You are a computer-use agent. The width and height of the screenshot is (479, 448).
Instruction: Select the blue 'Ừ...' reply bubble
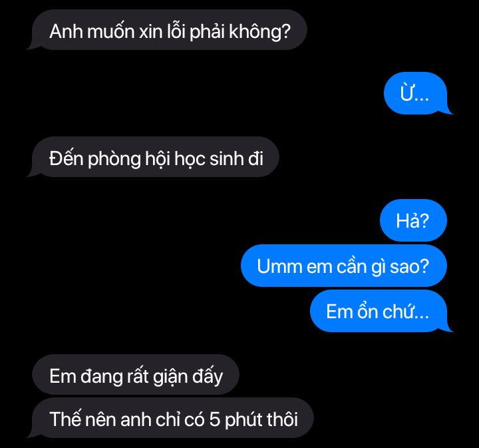pos(415,93)
